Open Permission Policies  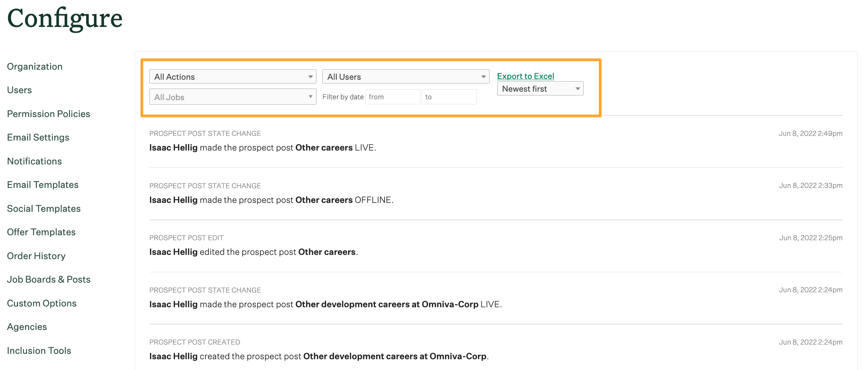click(48, 114)
